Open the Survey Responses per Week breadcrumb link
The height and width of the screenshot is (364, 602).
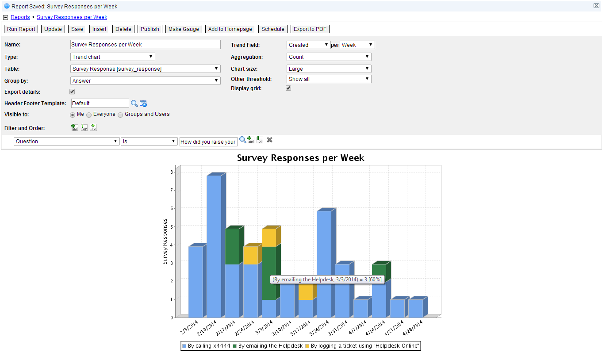click(x=72, y=17)
